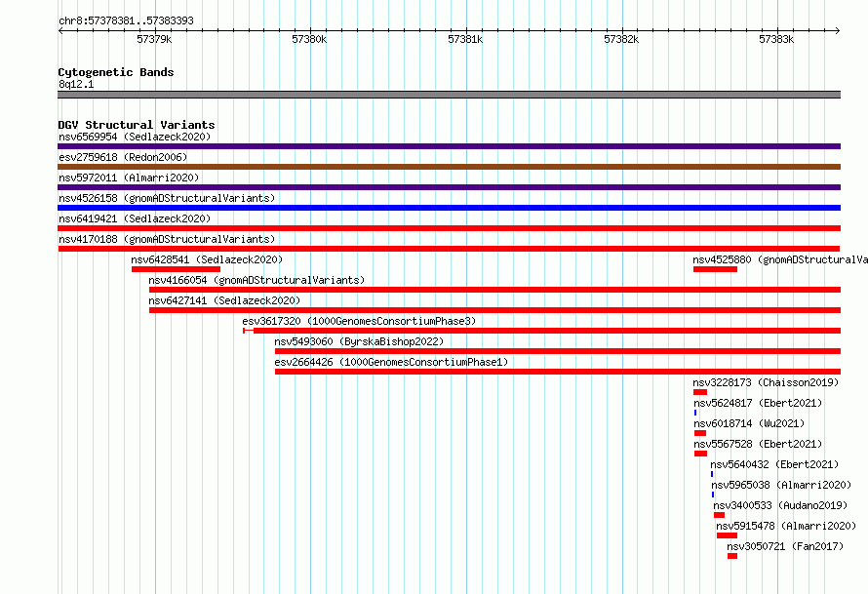Viewport: 868px width, 594px height.
Task: Click the red bar of nsv4166054
Action: tap(494, 290)
